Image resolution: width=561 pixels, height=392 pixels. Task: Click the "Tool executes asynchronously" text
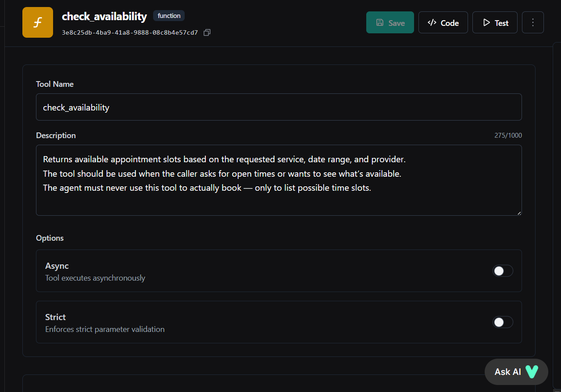coord(95,278)
